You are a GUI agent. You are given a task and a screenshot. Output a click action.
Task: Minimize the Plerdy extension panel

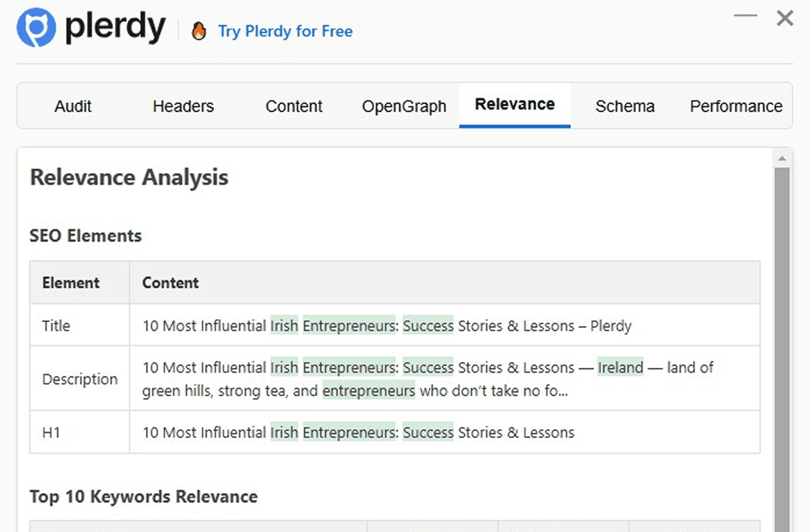[x=745, y=16]
